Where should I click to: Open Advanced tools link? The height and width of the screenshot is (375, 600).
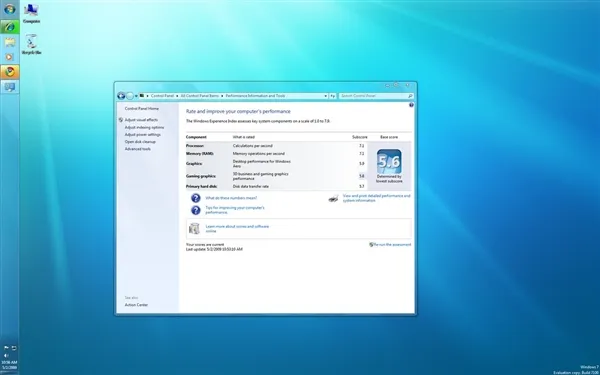[138, 149]
